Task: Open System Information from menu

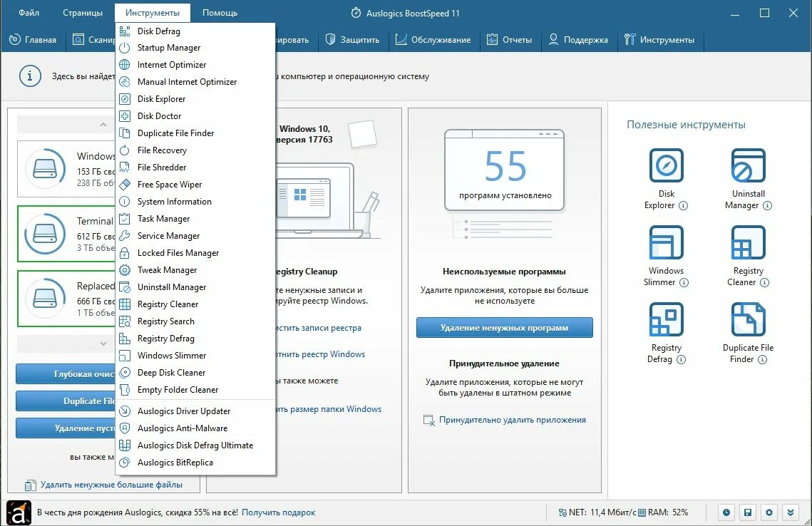Action: click(x=195, y=202)
